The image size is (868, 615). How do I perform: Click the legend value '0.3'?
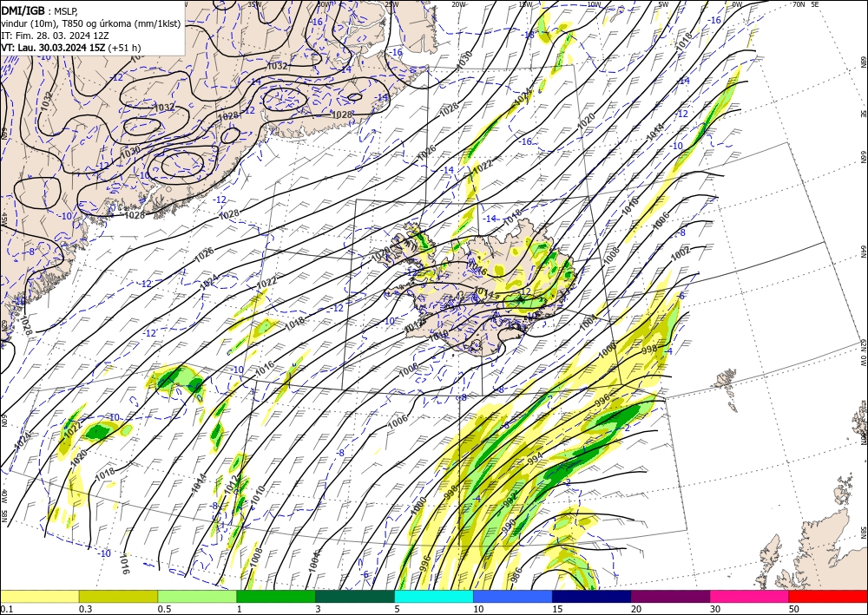point(85,609)
